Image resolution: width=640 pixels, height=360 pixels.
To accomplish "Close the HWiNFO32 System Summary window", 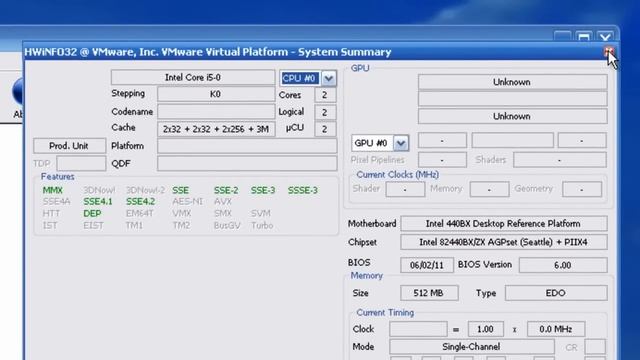I will tap(609, 51).
